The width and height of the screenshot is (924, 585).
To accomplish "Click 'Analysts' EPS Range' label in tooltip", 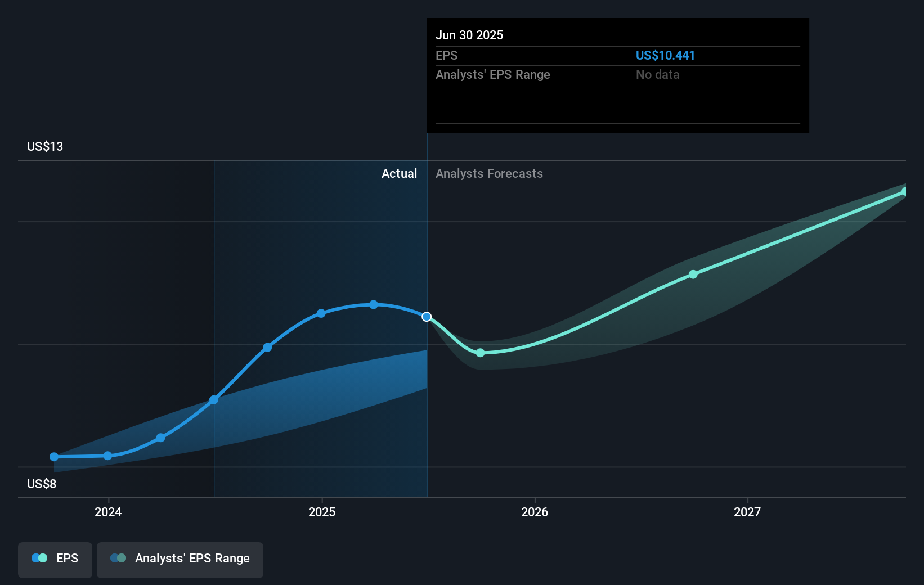I will coord(493,74).
